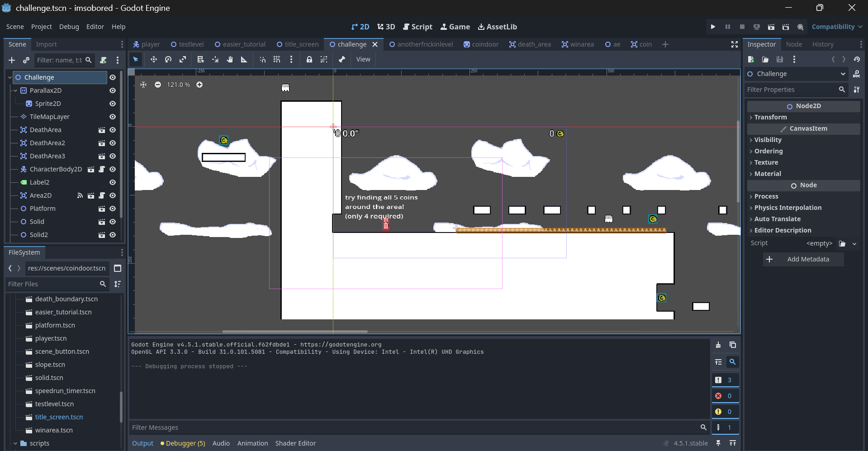Image resolution: width=868 pixels, height=451 pixels.
Task: Open the Compatibility renderer dropdown
Action: tap(837, 27)
